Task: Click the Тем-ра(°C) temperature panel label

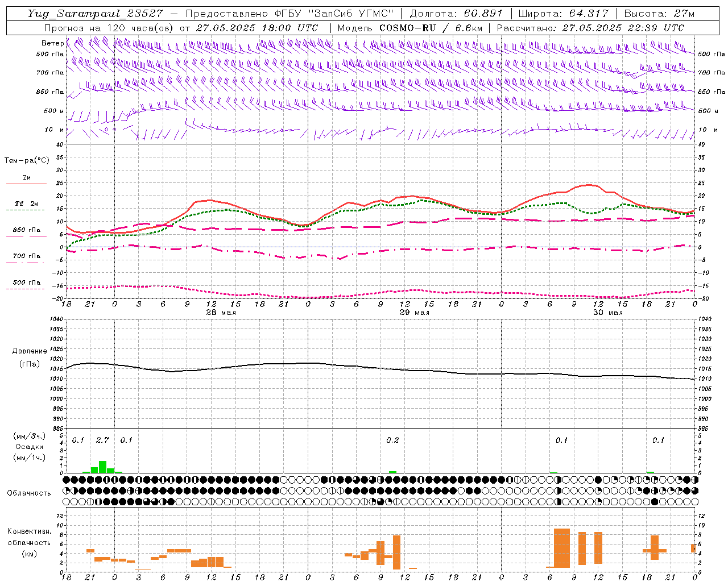Action: click(27, 160)
